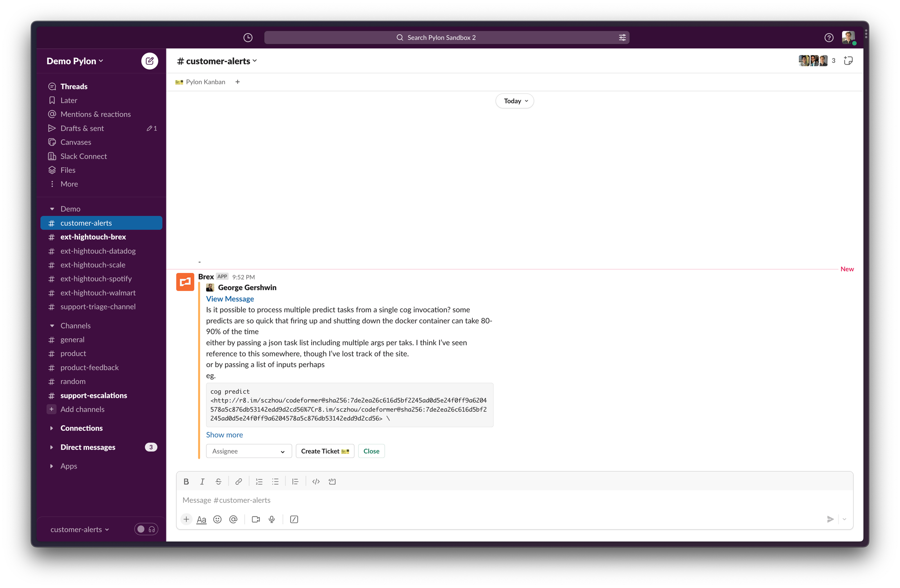900x588 pixels.
Task: Open the Today date dropdown
Action: pyautogui.click(x=514, y=101)
